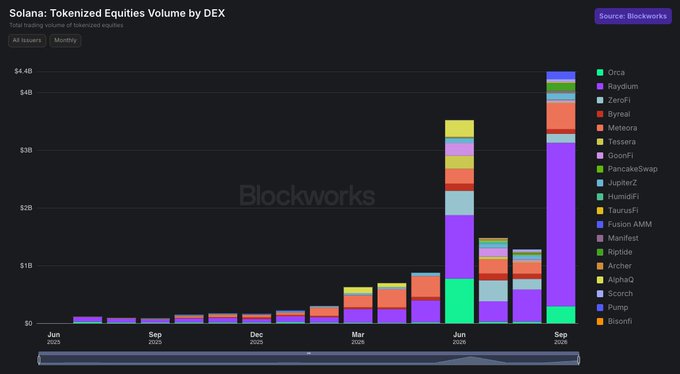The height and width of the screenshot is (374, 680).
Task: Toggle the GoonFi legend entry
Action: pos(615,155)
